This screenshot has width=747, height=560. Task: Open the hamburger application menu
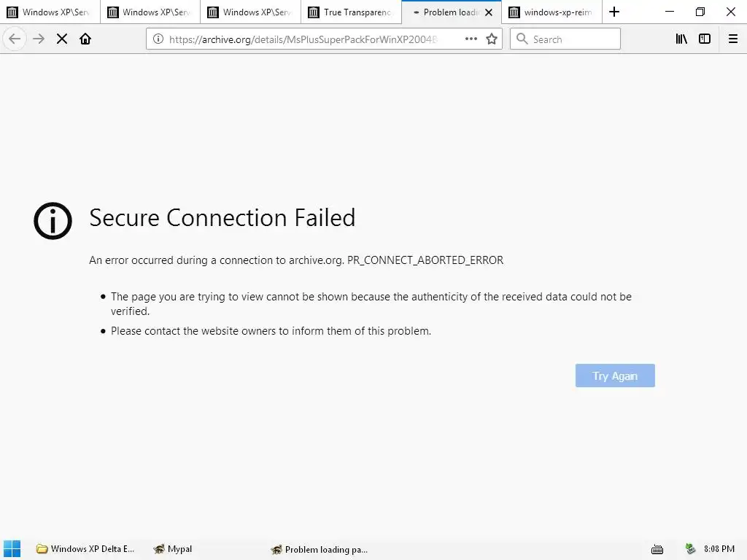(x=733, y=39)
